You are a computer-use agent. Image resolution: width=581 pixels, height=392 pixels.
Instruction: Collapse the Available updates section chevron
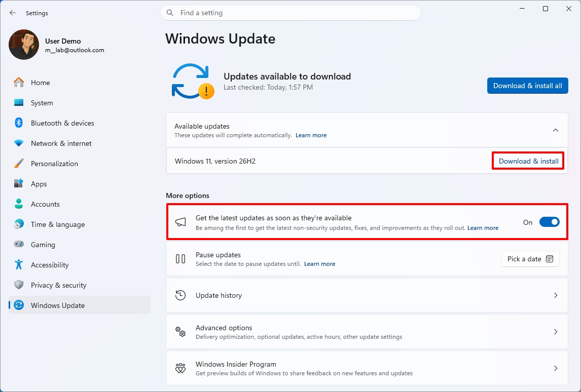pos(556,130)
